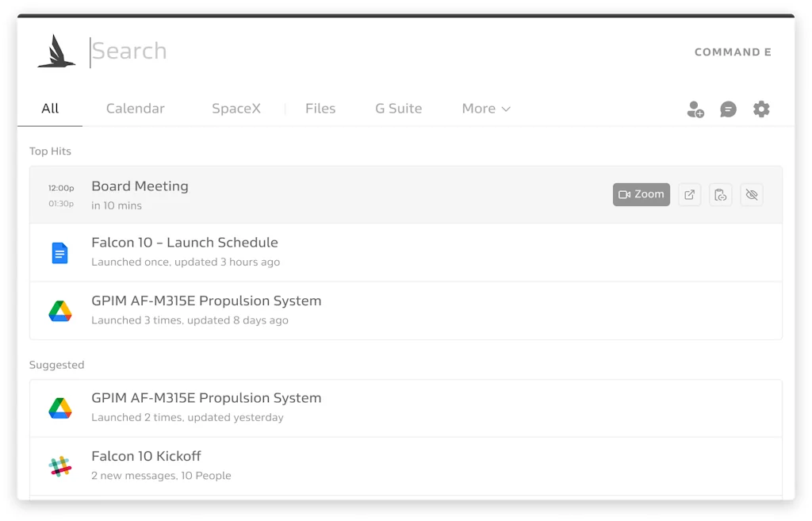Click the invite teammate person icon
Image resolution: width=812 pixels, height=521 pixels.
695,109
